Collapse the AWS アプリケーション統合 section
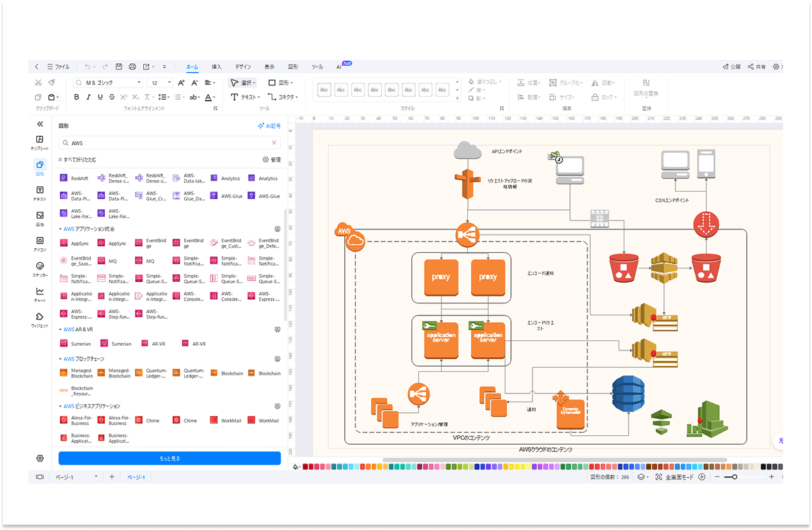Viewport: 812px width, 530px height. [60, 229]
